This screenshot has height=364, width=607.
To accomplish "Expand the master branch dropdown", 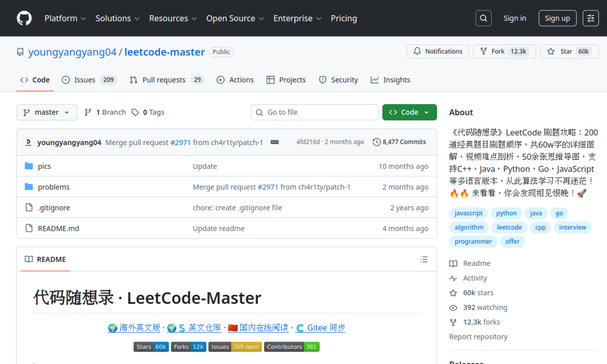I will (46, 112).
